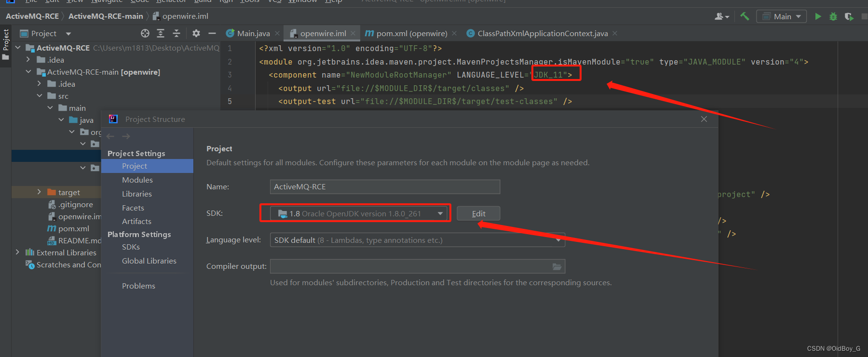Run the Main configuration with green play icon
The height and width of the screenshot is (357, 868).
tap(818, 16)
